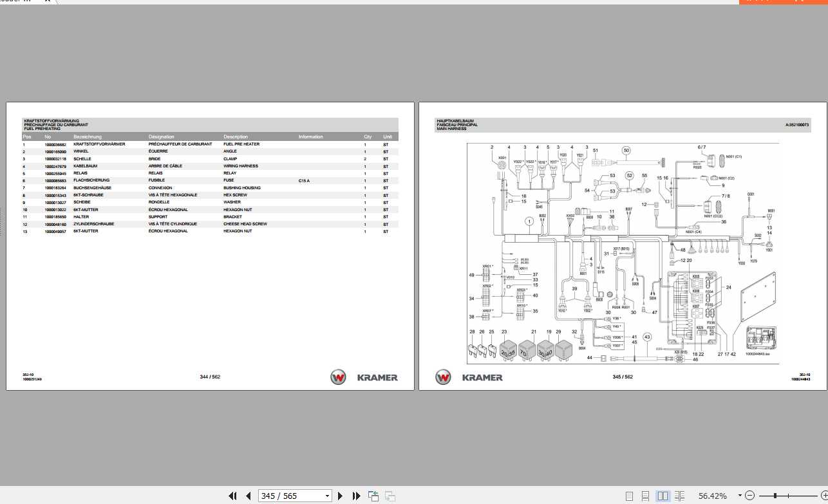The height and width of the screenshot is (504, 828).
Task: Click the zoom out minus button
Action: [749, 496]
